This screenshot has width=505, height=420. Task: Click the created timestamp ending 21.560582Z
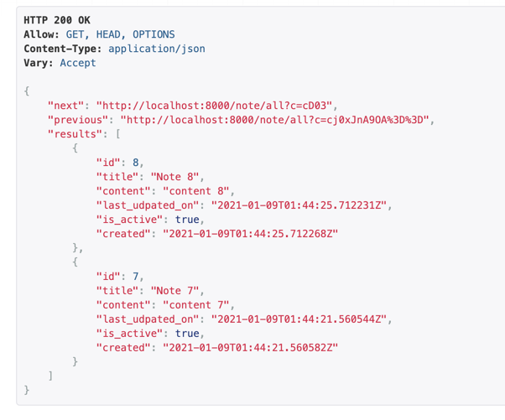250,347
